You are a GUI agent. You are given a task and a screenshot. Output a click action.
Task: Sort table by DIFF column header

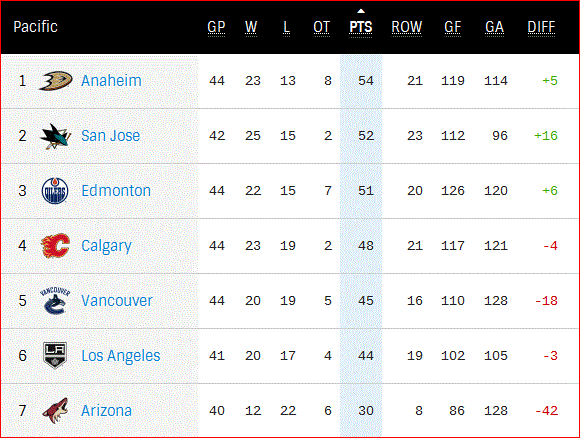tap(541, 27)
